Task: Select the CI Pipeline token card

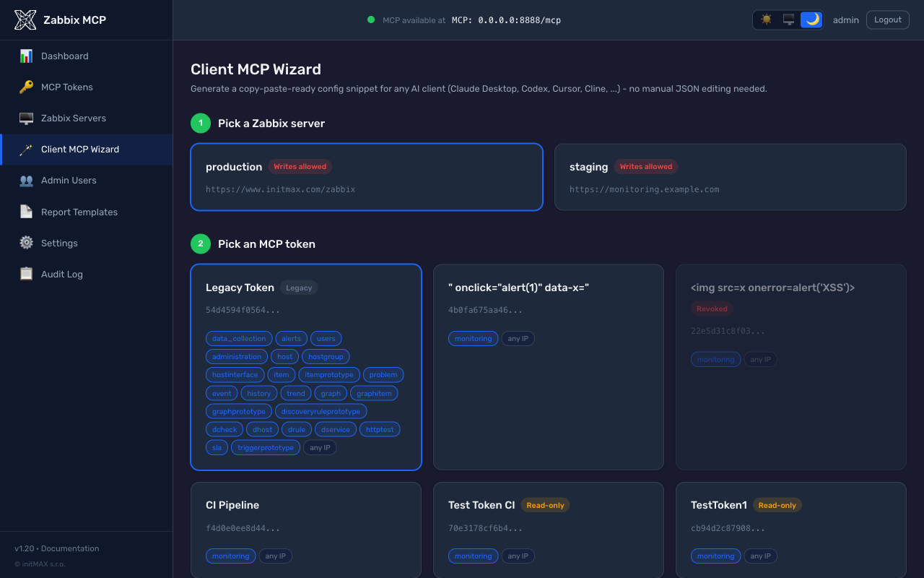Action: point(306,530)
